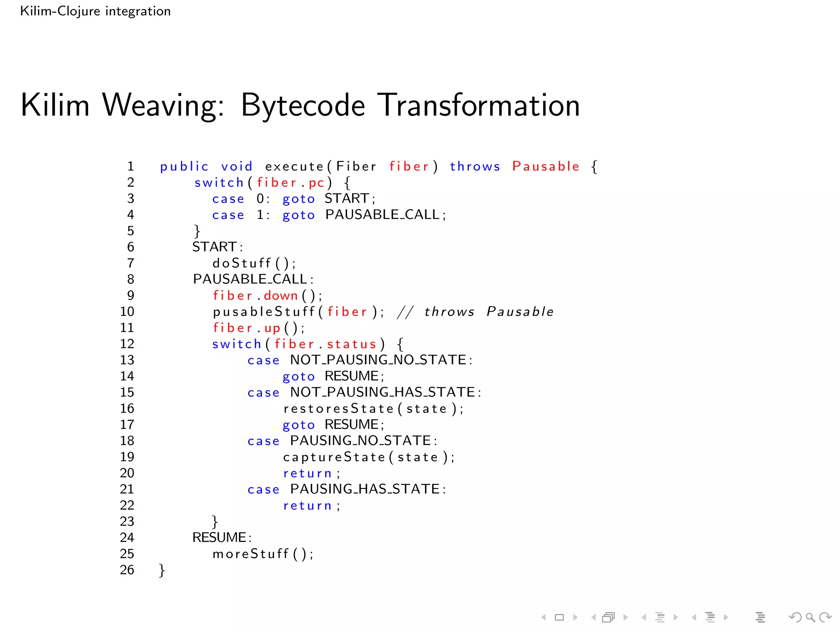The height and width of the screenshot is (630, 840).
Task: Click 'goto START;' on line 3
Action: click(329, 199)
